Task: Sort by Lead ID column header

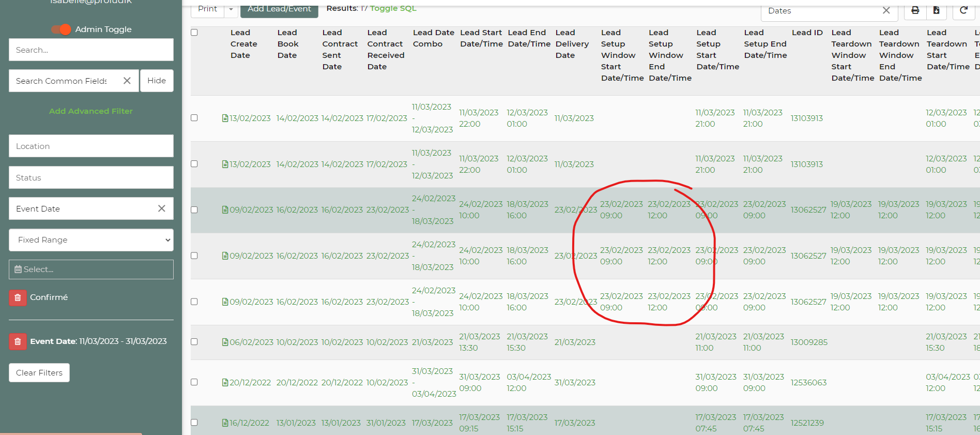Action: (807, 33)
